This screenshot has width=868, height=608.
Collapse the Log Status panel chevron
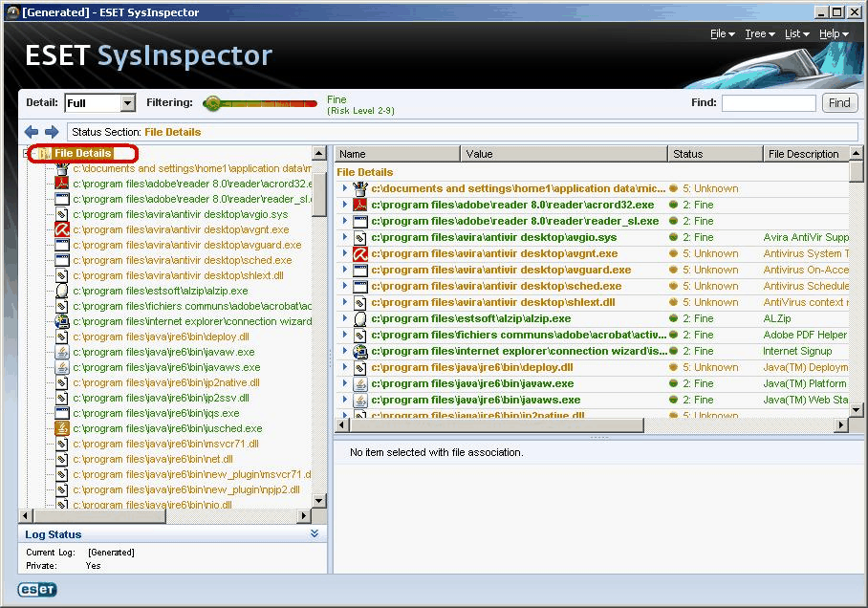(x=315, y=533)
